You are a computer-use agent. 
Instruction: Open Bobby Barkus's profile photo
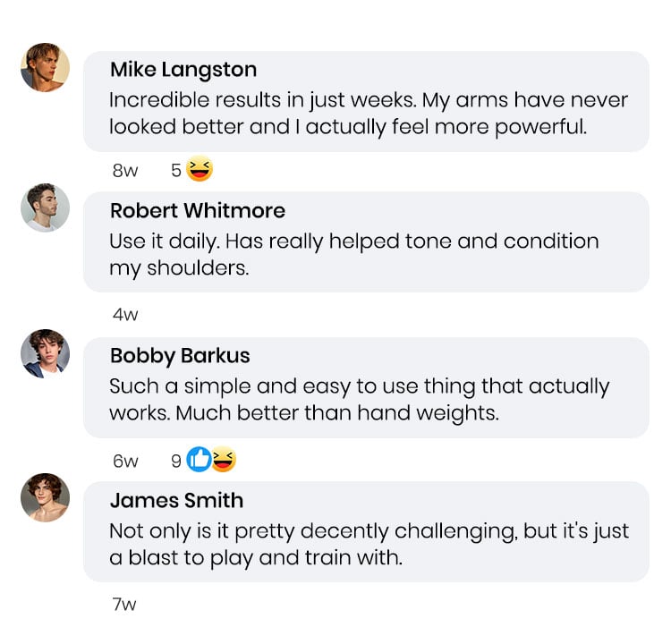45,353
